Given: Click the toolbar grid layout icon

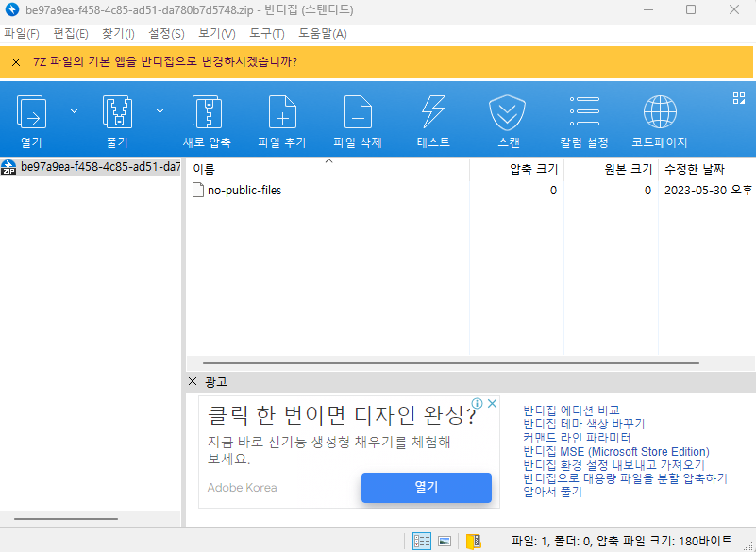Looking at the screenshot, I should [x=739, y=98].
